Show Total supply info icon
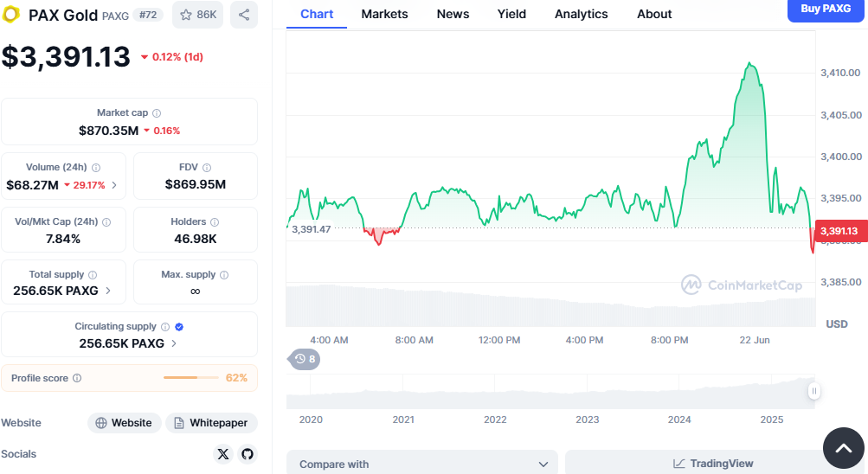The width and height of the screenshot is (868, 474). click(x=93, y=274)
